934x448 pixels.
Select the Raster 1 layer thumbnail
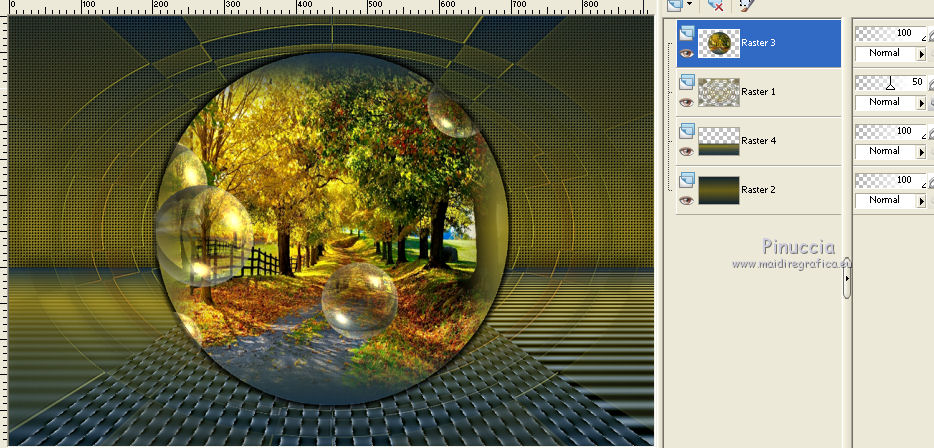click(719, 92)
